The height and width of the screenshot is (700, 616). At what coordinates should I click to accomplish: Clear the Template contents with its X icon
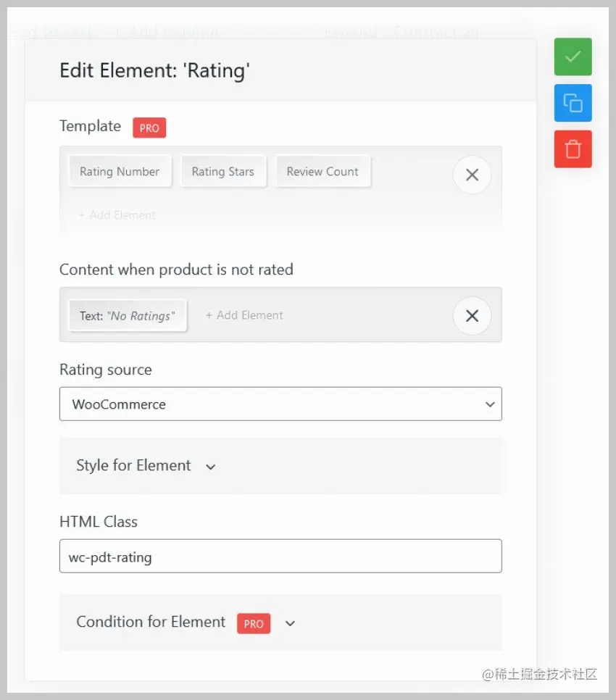point(472,175)
